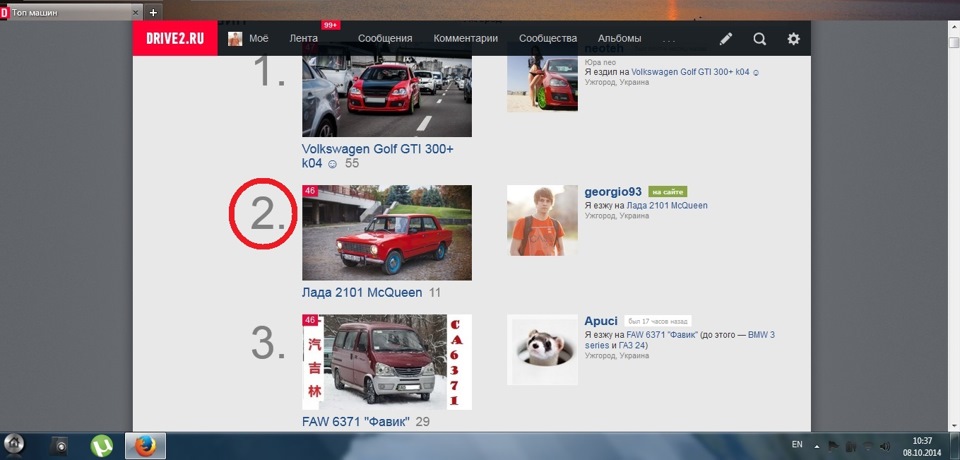Click the 99+ notification badge

click(331, 25)
